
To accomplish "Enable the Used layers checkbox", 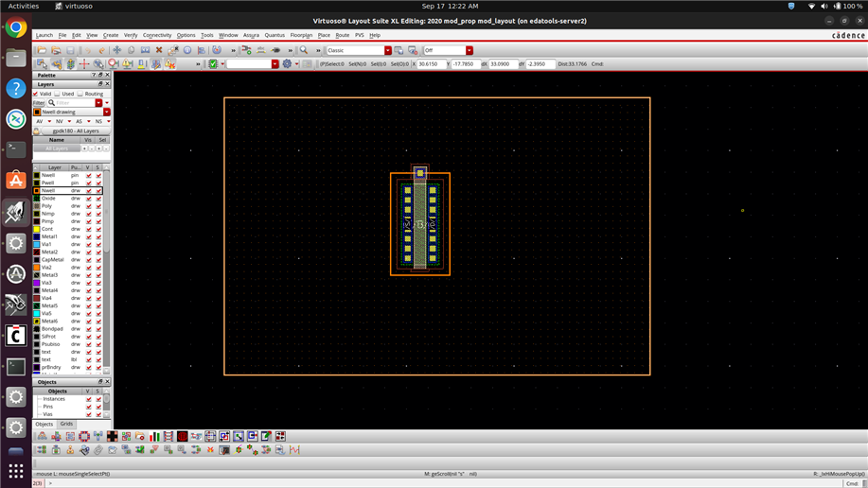I will (58, 94).
